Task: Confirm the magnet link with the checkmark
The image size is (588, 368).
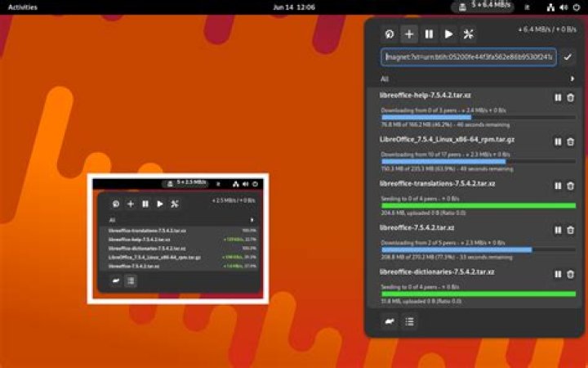Action: pos(568,57)
